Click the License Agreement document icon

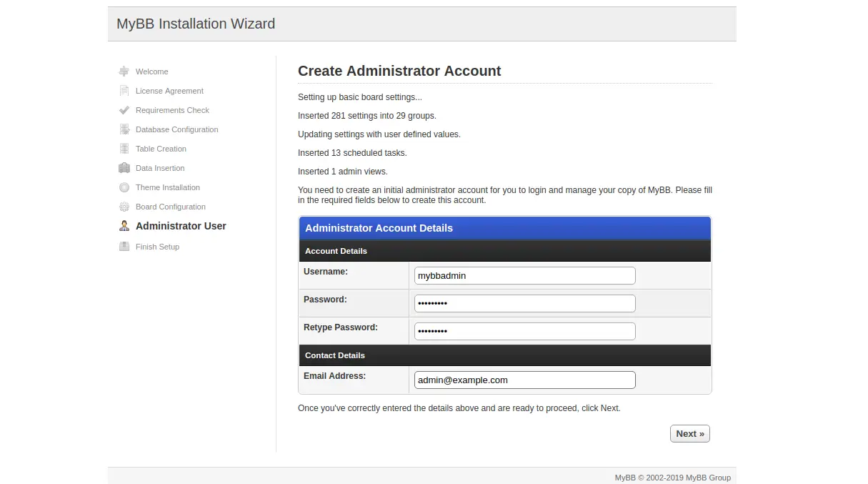pos(124,91)
